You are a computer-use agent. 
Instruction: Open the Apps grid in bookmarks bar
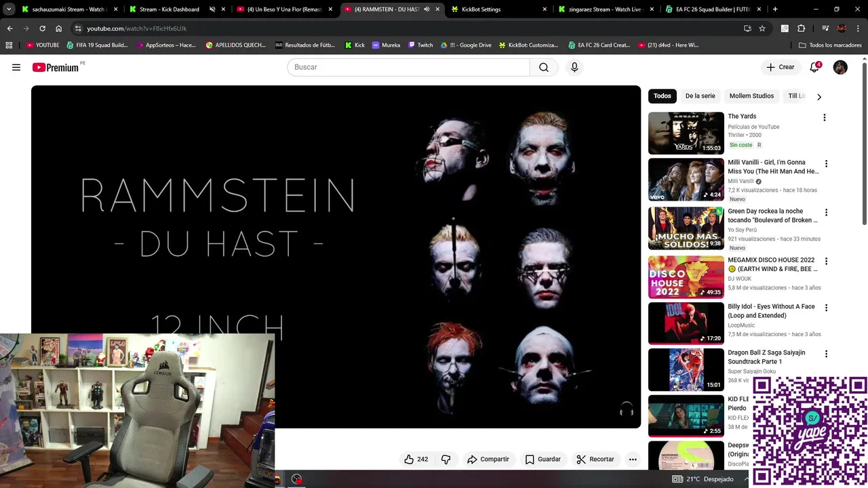(9, 45)
